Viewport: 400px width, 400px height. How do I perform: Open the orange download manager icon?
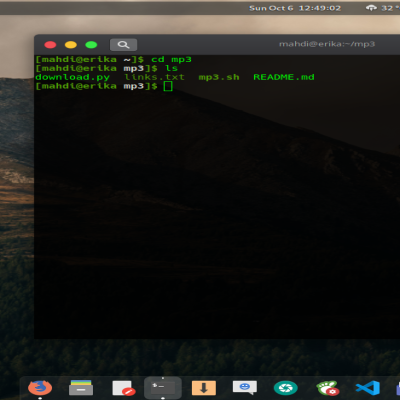point(204,388)
